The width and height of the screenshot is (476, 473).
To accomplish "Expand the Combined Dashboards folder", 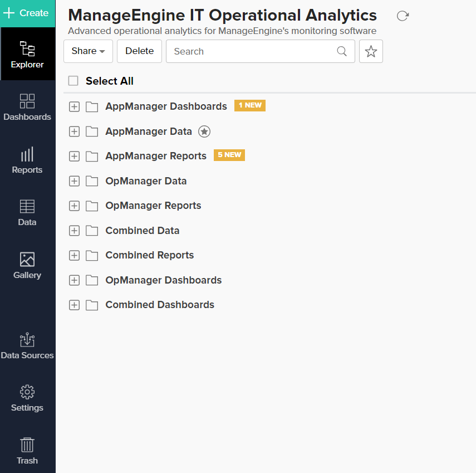I will click(74, 305).
